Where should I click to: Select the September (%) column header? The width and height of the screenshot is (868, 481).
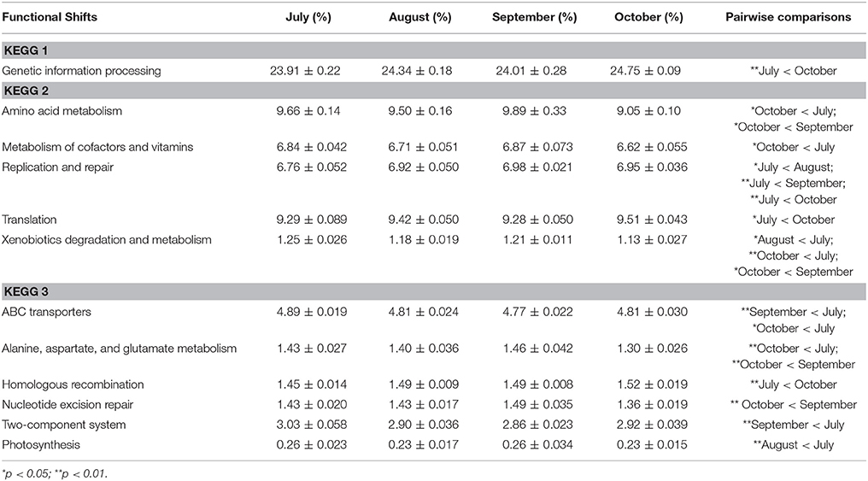click(534, 17)
